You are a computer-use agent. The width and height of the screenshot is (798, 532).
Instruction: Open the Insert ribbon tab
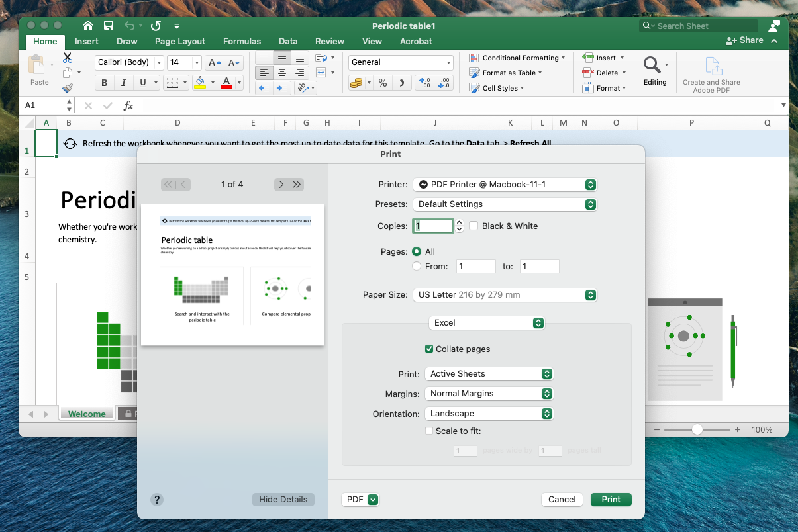pos(87,41)
